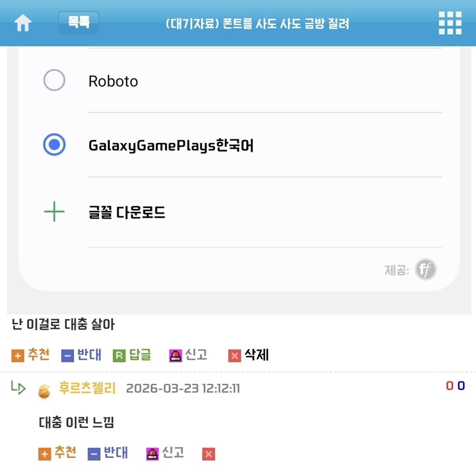The width and height of the screenshot is (476, 468).
Task: Click the ff font provider logo
Action: coord(426,270)
